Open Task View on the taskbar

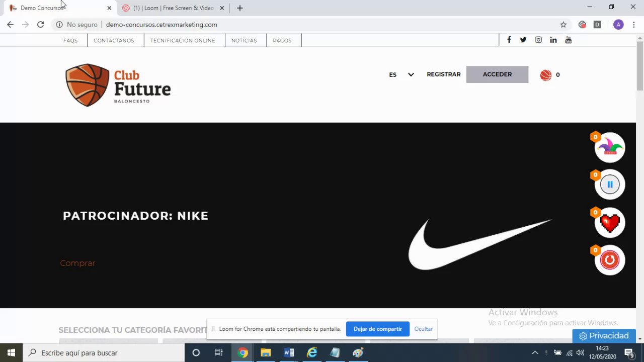219,353
